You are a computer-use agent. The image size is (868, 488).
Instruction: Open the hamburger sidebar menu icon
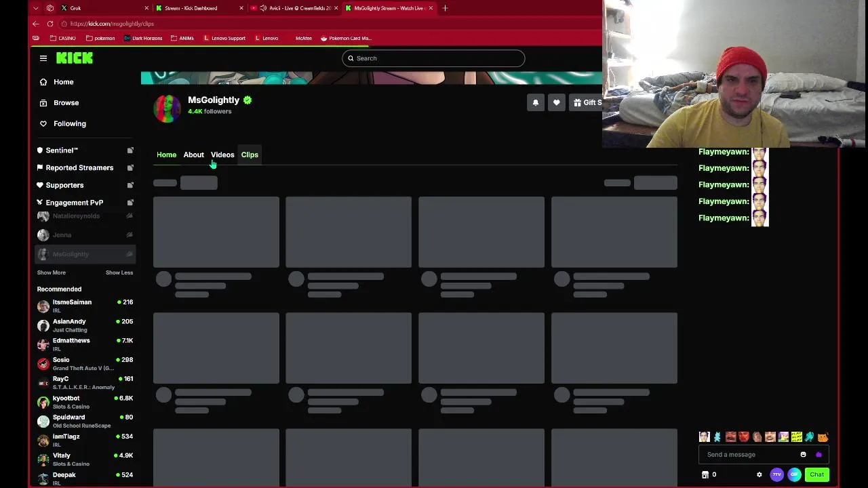[43, 58]
